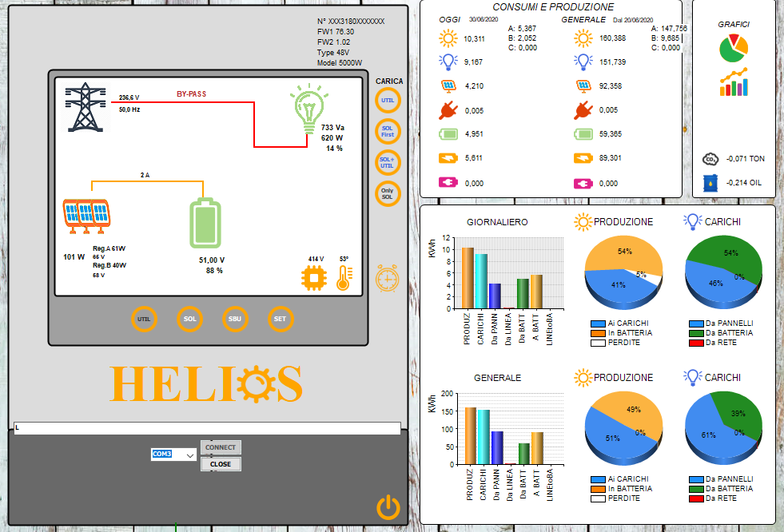
Task: Click the UTIL charge mode button under CARICA
Action: (388, 101)
